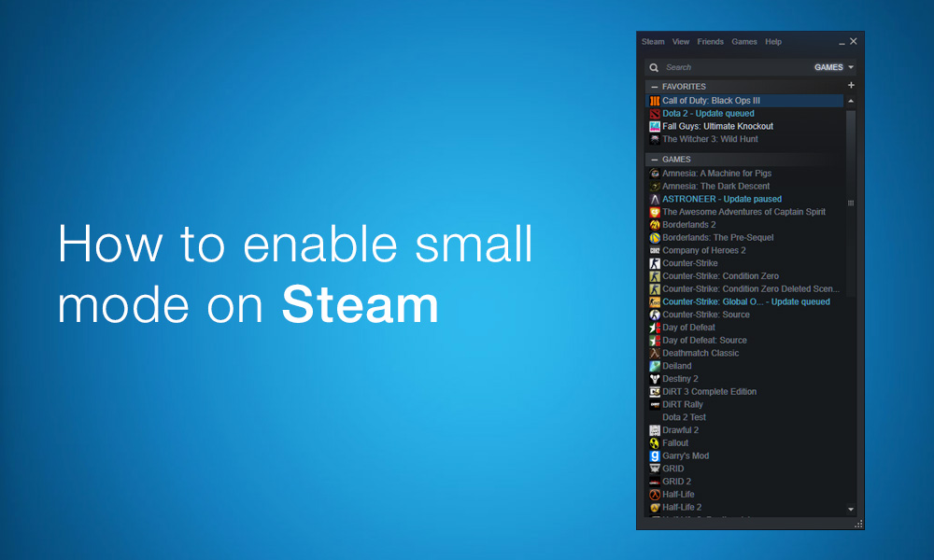Select "Fall Guys: Ultimate Knockout"
Viewport: 934px width, 560px height.
pyautogui.click(x=717, y=126)
